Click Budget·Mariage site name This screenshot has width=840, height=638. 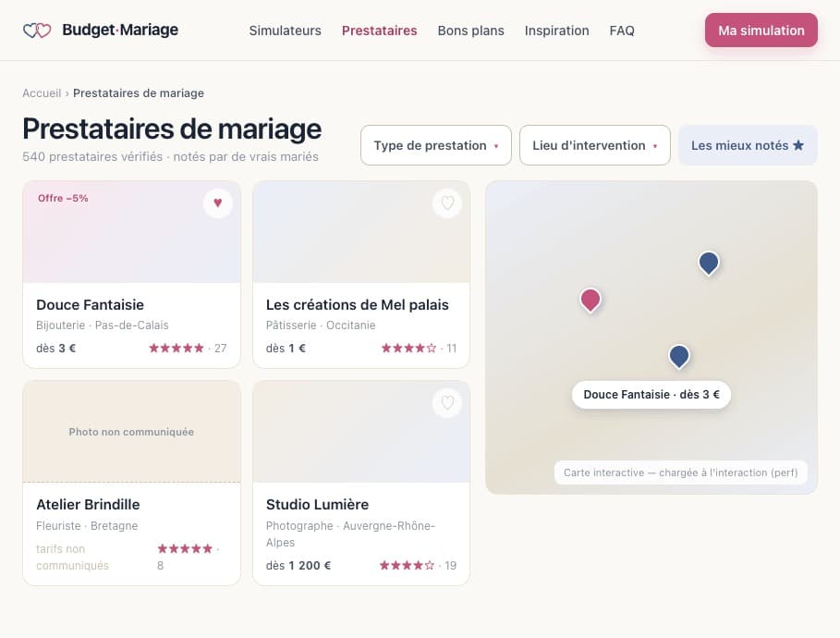coord(120,30)
